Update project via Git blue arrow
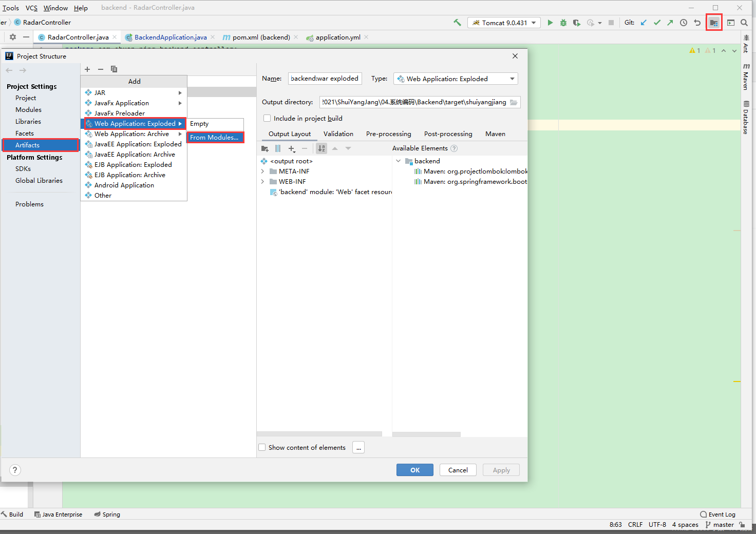This screenshot has width=756, height=534. point(644,23)
